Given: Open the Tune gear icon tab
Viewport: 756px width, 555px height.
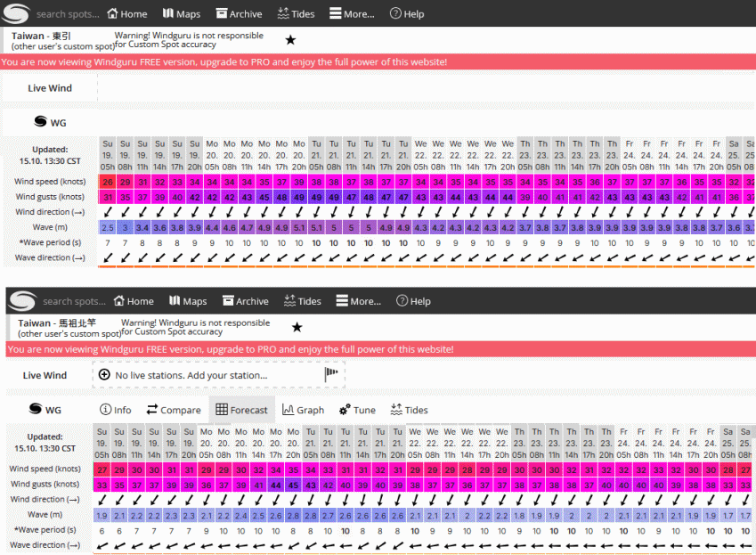Looking at the screenshot, I should [x=357, y=410].
